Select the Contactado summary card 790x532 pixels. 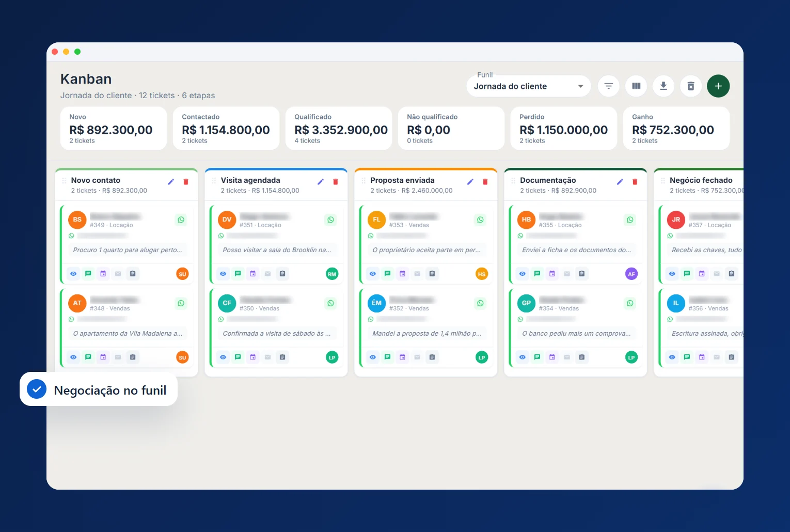(x=226, y=129)
